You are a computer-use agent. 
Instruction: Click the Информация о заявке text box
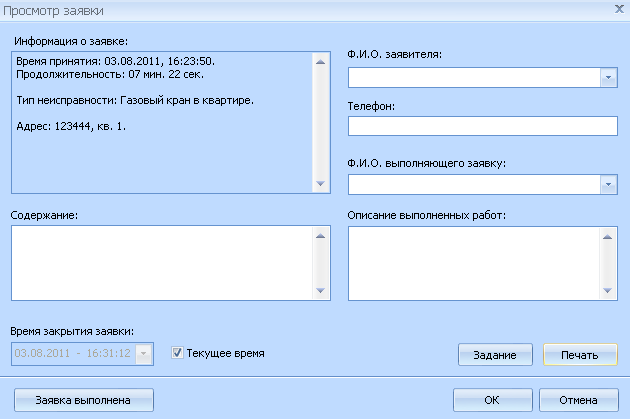161,122
